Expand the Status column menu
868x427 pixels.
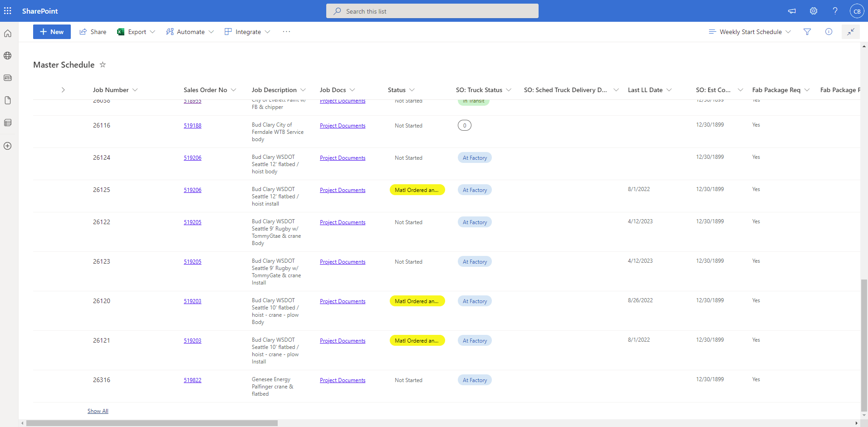click(412, 90)
